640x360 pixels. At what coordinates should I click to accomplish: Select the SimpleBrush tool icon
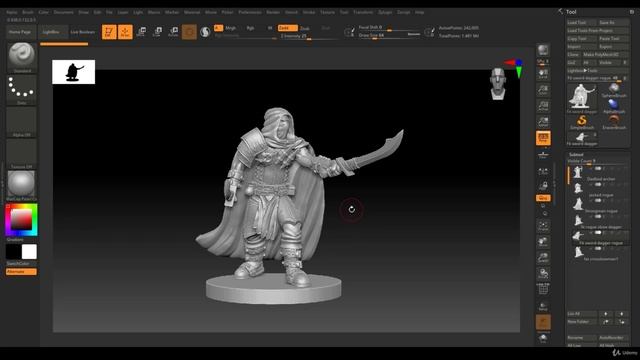pos(582,122)
